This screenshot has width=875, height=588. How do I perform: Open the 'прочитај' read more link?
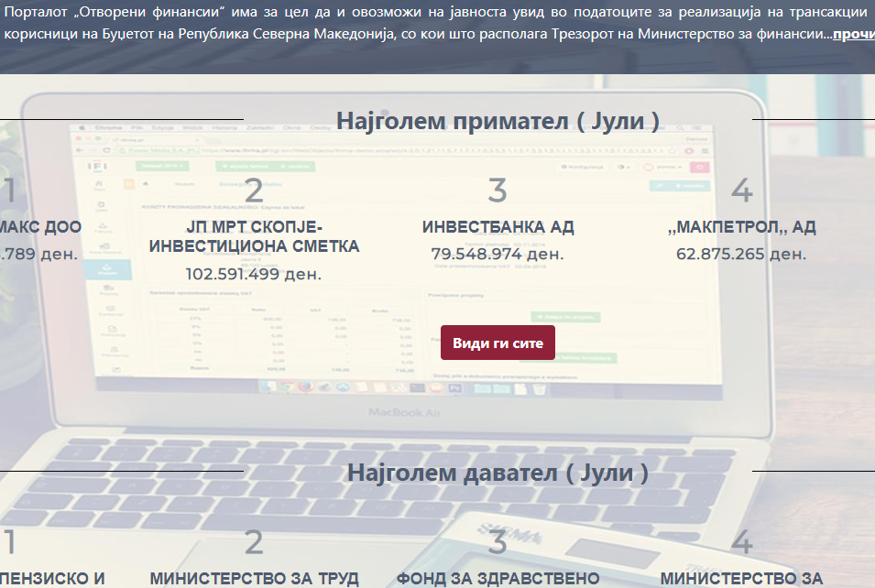click(x=853, y=33)
